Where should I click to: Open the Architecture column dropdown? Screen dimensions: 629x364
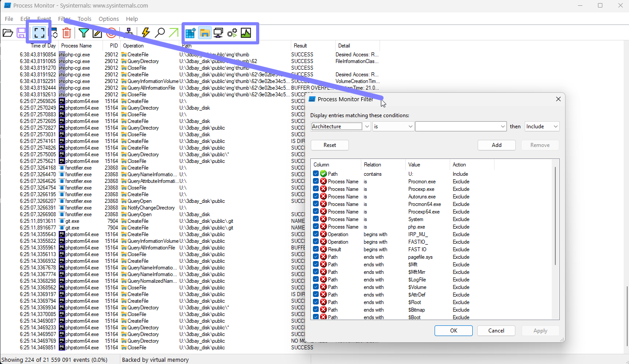[367, 127]
